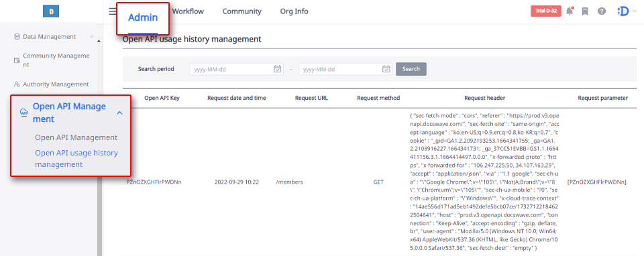
Task: Click the Data Management database icon
Action: coord(17,36)
